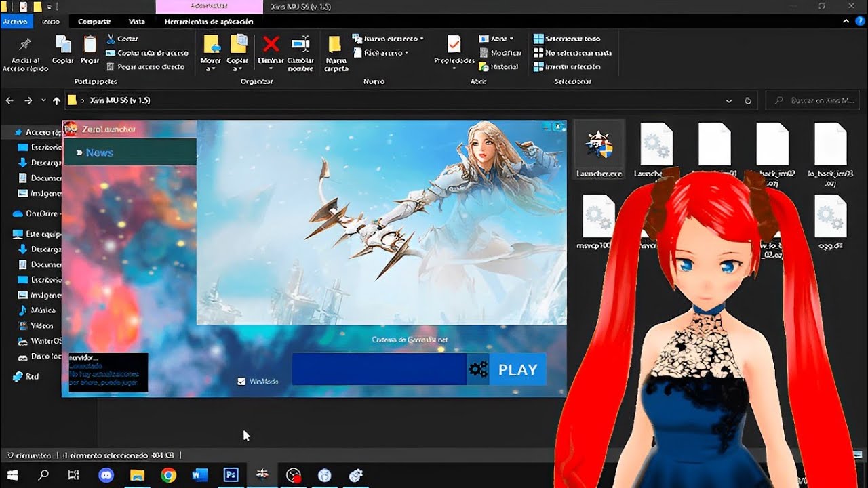Go back with the Explorer back arrow
The width and height of the screenshot is (868, 488).
click(x=9, y=100)
